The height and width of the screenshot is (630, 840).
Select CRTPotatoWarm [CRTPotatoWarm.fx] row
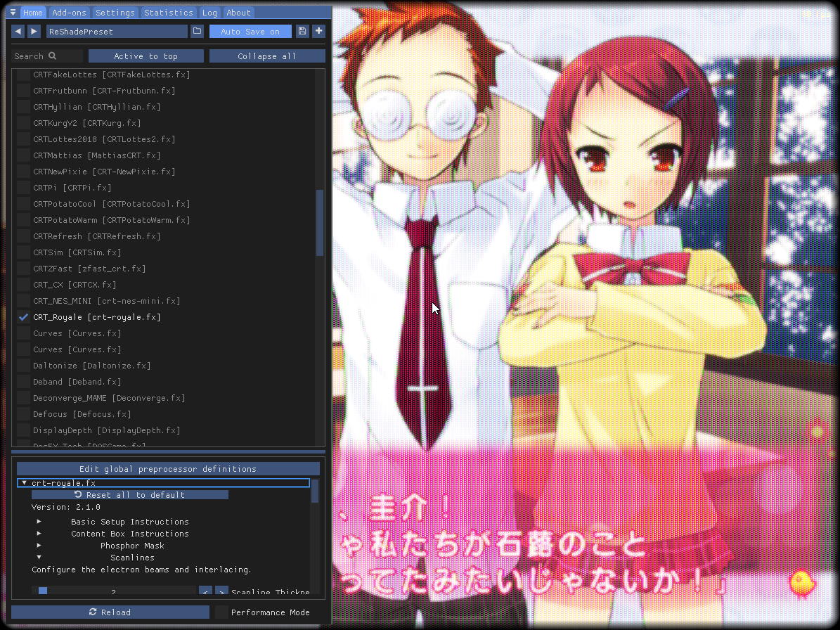click(112, 219)
